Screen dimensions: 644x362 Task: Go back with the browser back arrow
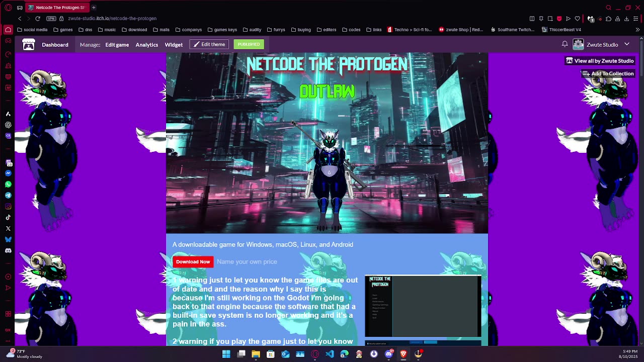point(20,19)
